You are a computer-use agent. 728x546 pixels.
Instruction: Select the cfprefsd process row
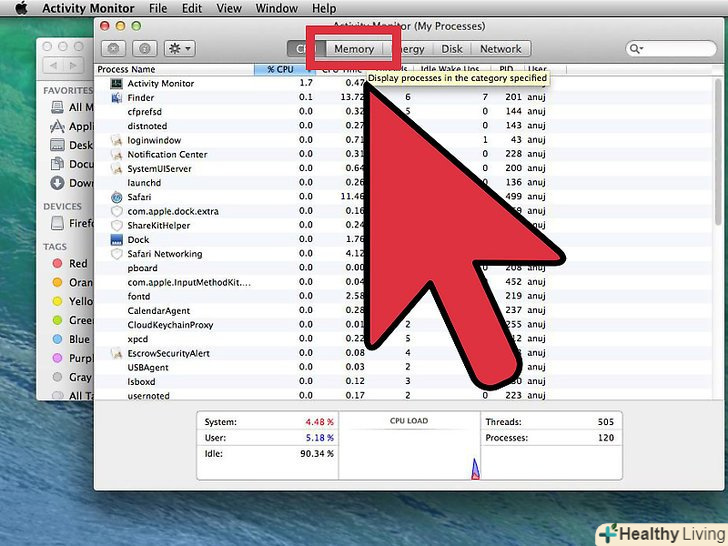(403, 111)
